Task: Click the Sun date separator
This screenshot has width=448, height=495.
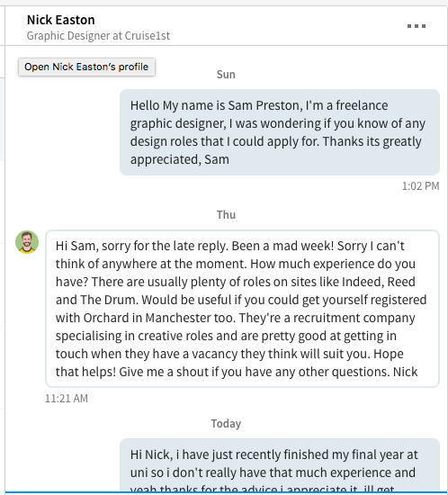Action: pos(226,75)
